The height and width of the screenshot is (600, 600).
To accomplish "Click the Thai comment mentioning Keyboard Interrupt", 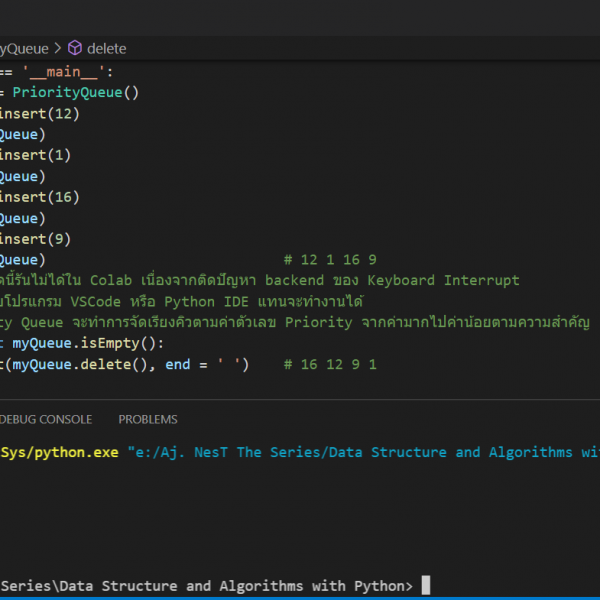I will tap(260, 280).
